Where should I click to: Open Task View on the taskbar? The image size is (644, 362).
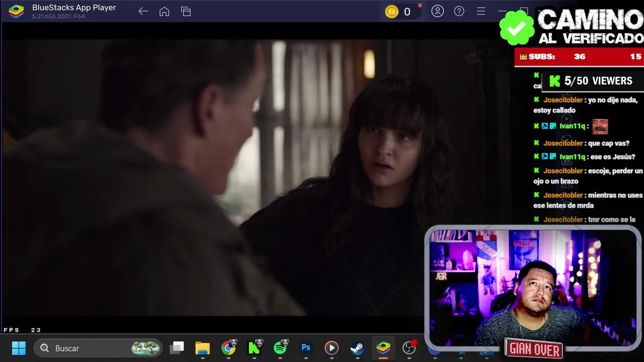click(177, 348)
